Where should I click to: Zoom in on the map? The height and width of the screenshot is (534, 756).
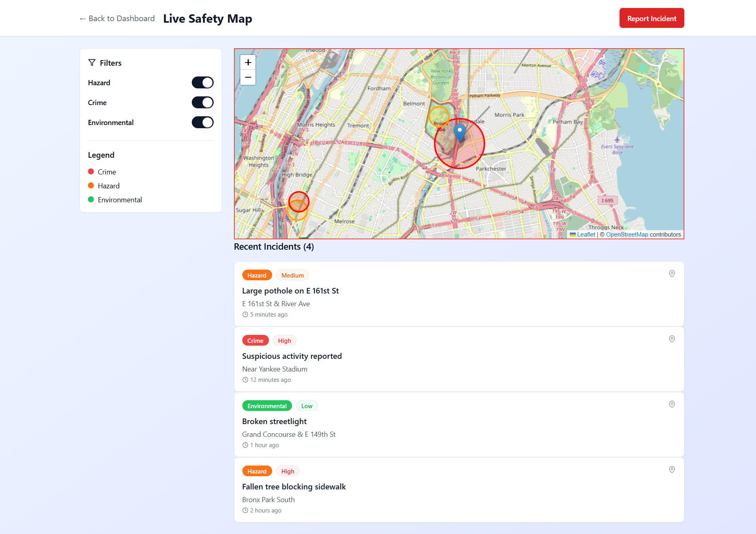248,63
